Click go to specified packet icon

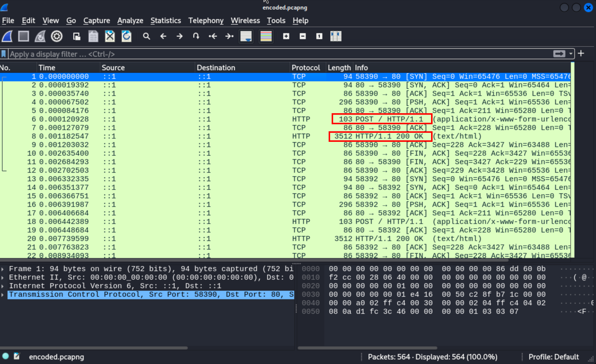tap(196, 36)
